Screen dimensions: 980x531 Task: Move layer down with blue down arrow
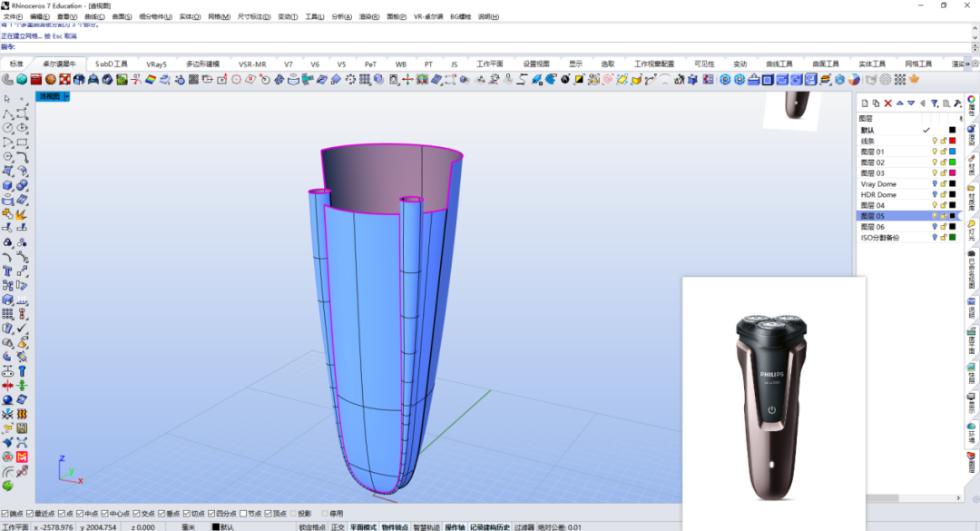pos(911,103)
